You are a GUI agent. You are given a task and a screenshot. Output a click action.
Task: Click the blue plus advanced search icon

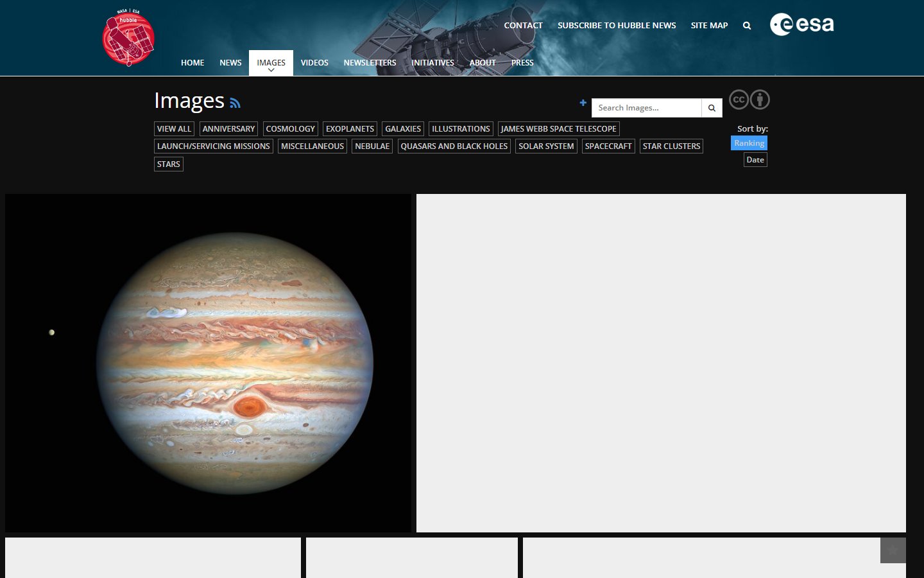(583, 103)
